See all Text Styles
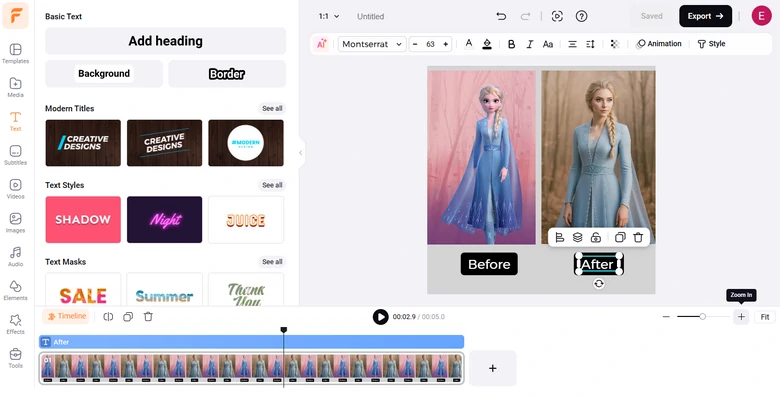Image resolution: width=780 pixels, height=396 pixels. (x=272, y=185)
